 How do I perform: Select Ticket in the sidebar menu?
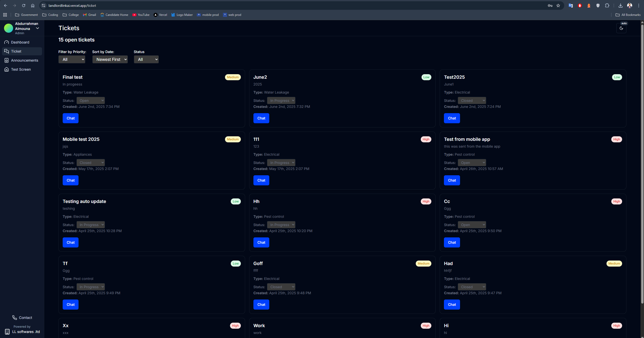(16, 51)
